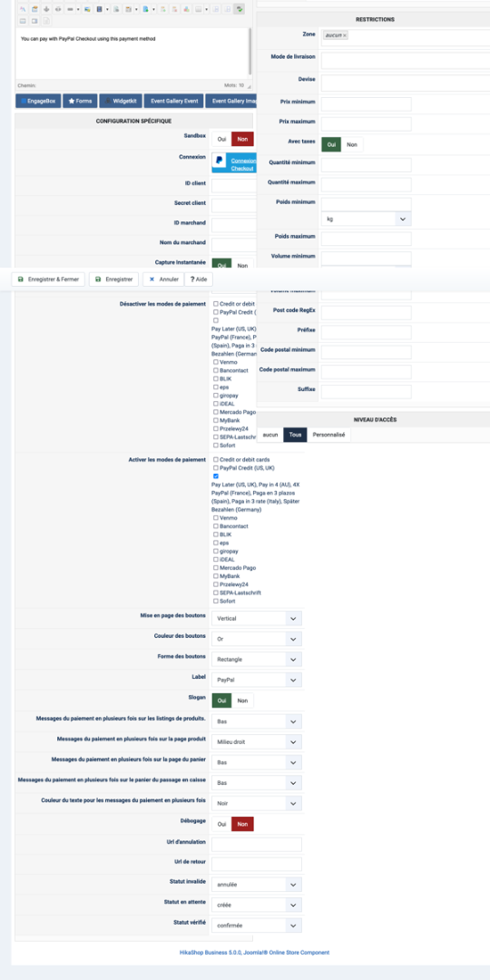Click the insert image icon in editor toolbar
The height and width of the screenshot is (980, 490).
coord(85,9)
